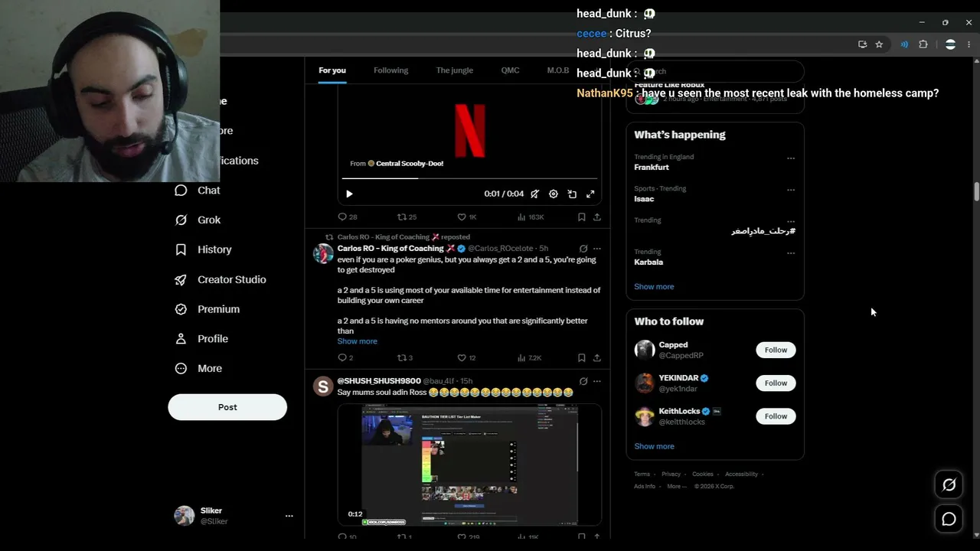Open the Premium page
Screen dimensions: 980x551
(207, 309)
